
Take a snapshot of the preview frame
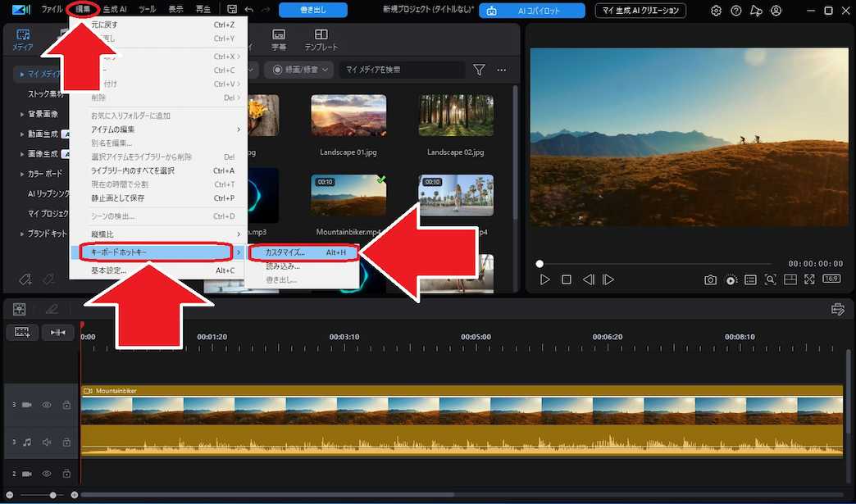(x=711, y=279)
